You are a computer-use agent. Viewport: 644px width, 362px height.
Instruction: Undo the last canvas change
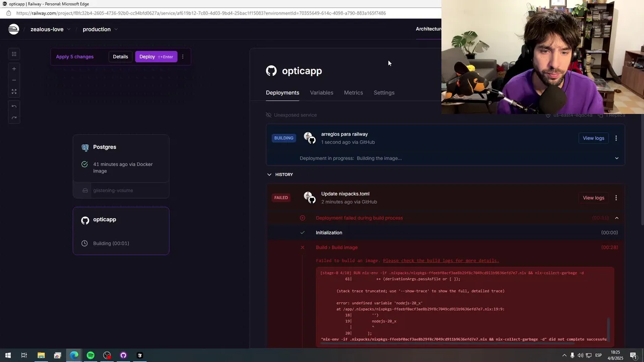click(x=14, y=107)
